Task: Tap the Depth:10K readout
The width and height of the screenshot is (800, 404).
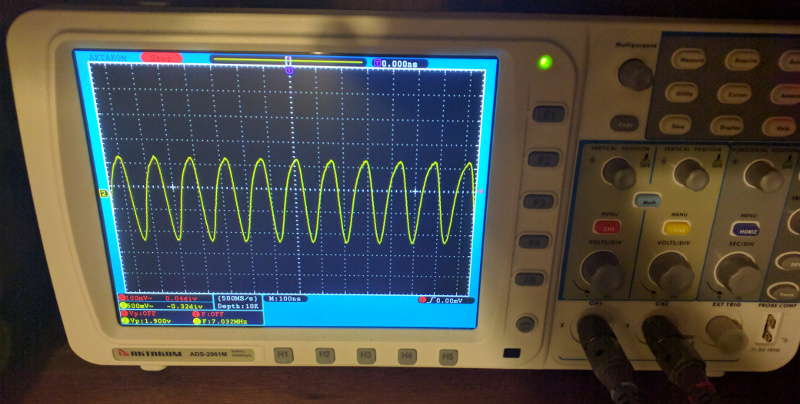Action: 238,306
